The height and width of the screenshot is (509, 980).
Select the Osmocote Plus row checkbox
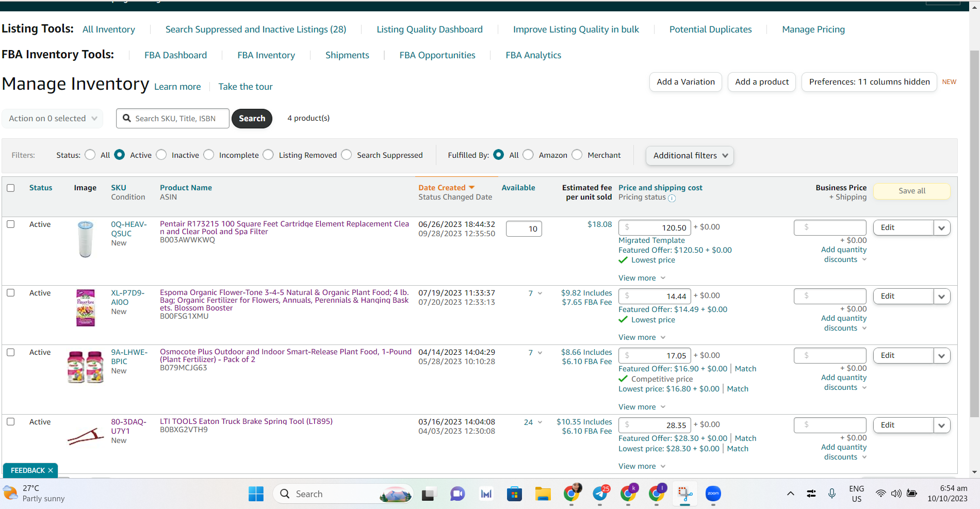click(11, 352)
